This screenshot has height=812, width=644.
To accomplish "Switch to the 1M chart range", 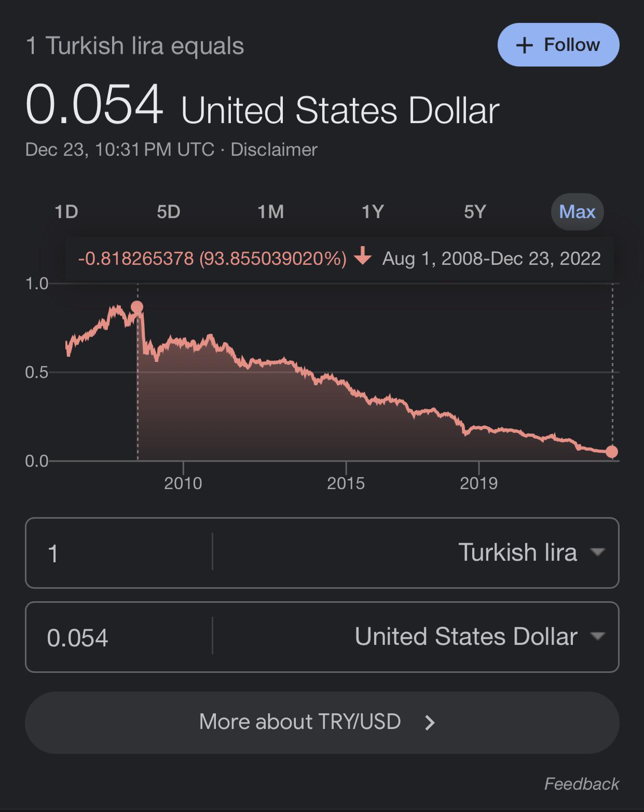I will coord(270,212).
